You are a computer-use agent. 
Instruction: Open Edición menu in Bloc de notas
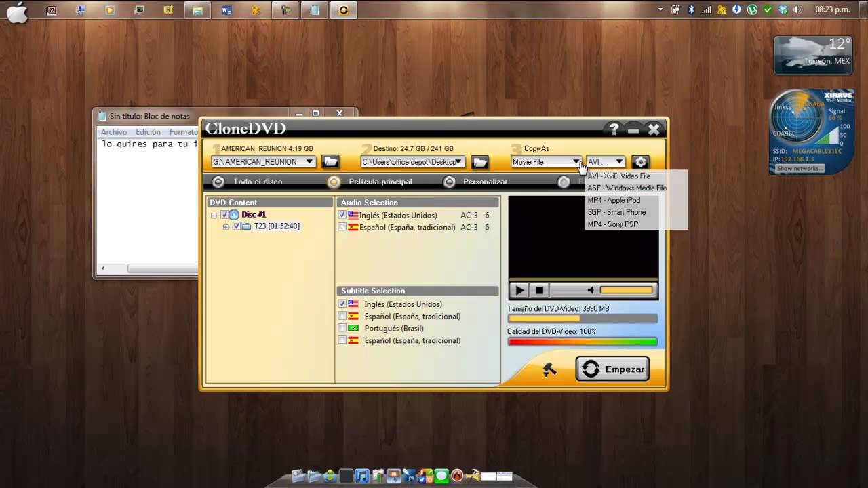pyautogui.click(x=148, y=132)
